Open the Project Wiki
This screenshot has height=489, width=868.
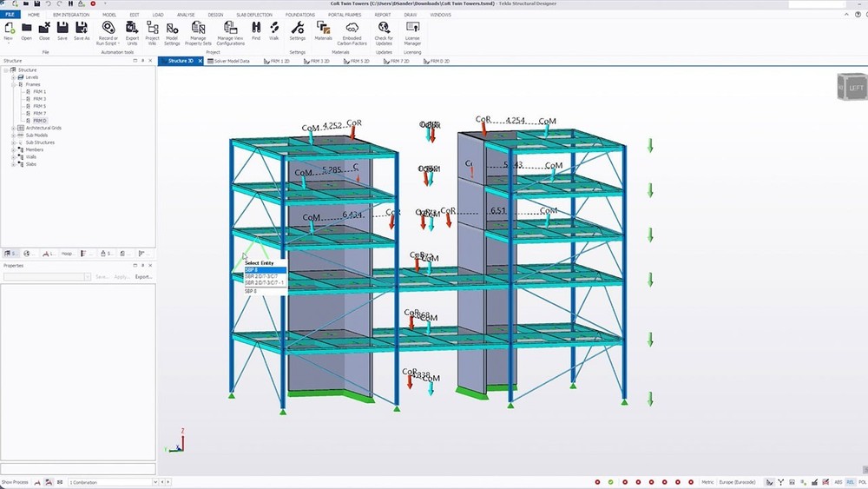(152, 33)
